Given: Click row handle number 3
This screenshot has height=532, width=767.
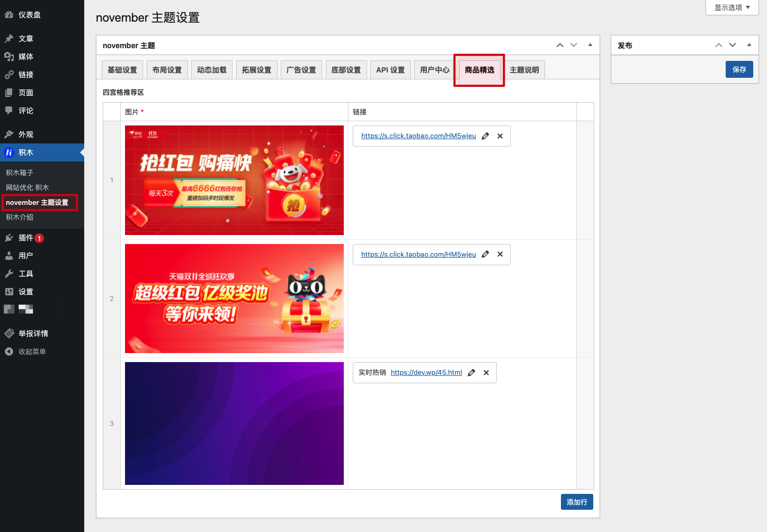Looking at the screenshot, I should [112, 423].
